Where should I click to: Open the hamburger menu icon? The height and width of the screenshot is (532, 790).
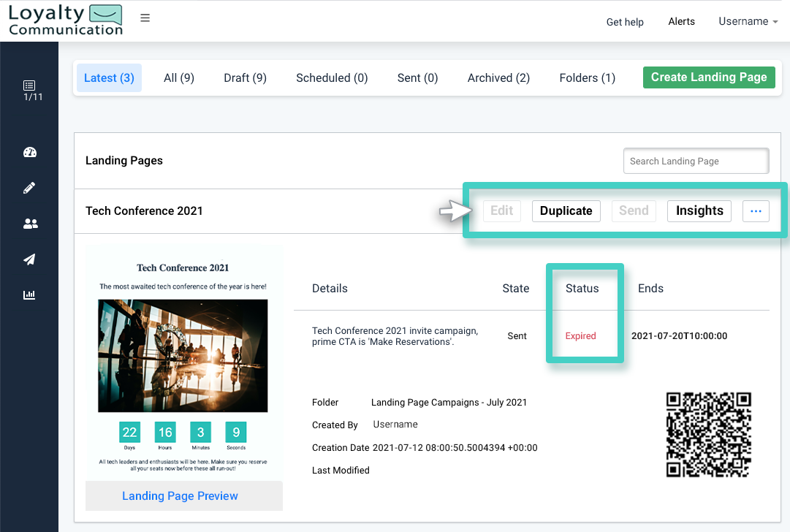[145, 18]
